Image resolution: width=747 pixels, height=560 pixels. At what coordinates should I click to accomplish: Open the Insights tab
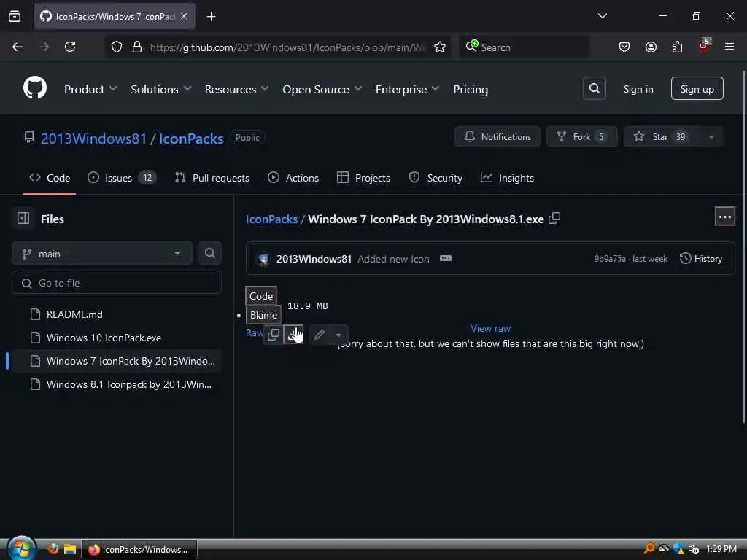[x=508, y=178]
